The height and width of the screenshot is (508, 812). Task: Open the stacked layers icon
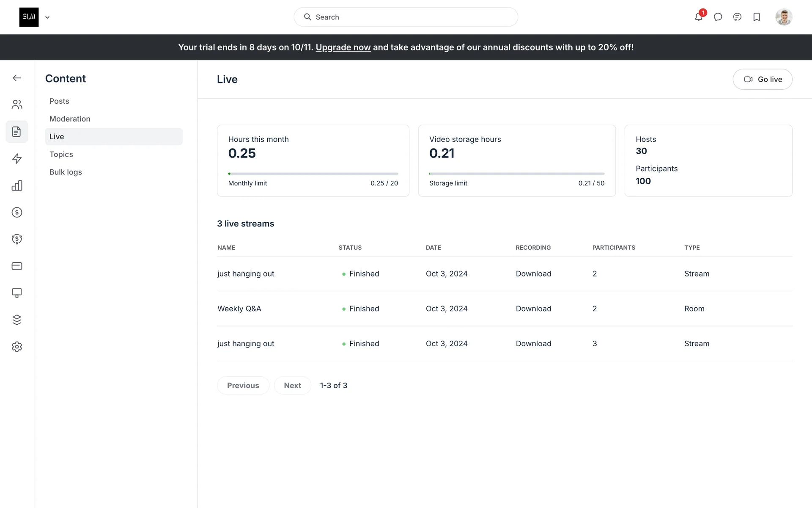17,320
